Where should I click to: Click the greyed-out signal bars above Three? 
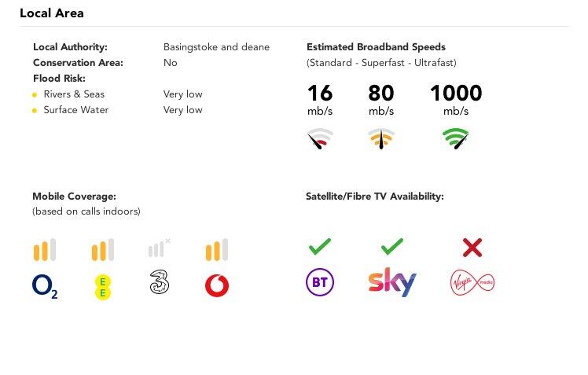159,248
